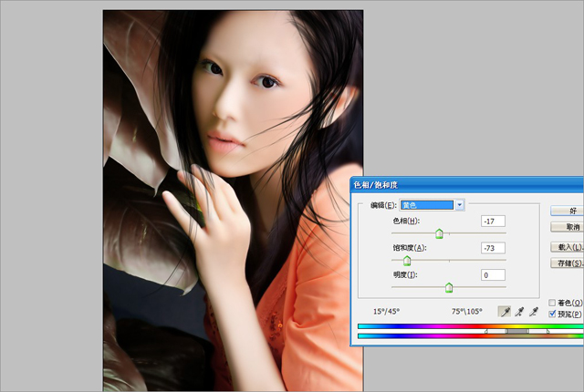Click the 饱和度 saturation slider handle

coord(407,261)
